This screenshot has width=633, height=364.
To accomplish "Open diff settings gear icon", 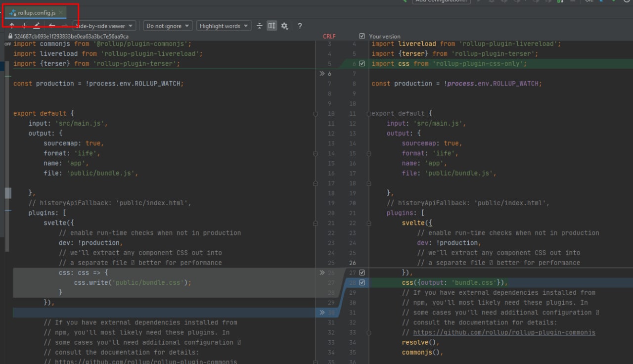I will (x=284, y=26).
